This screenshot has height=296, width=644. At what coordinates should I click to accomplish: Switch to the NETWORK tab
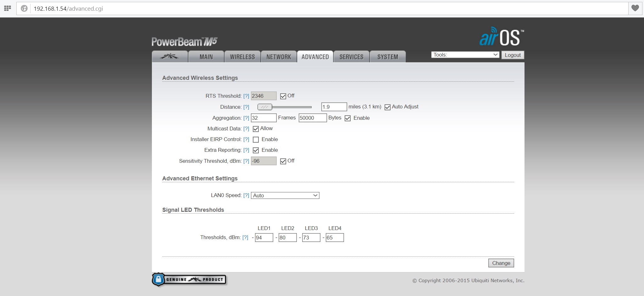pyautogui.click(x=279, y=57)
